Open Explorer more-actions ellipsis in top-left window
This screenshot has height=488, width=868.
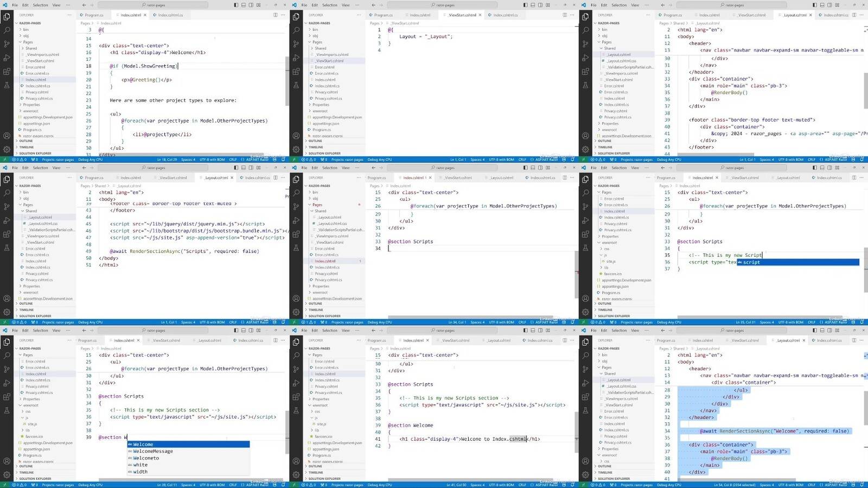pyautogui.click(x=69, y=15)
